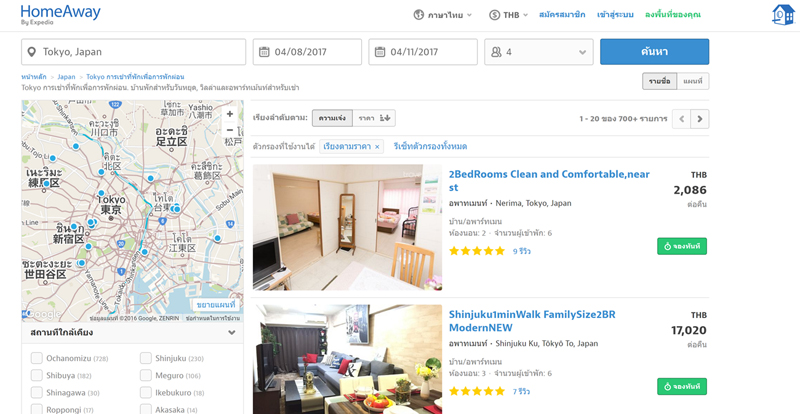Image resolution: width=800 pixels, height=414 pixels.
Task: Click the Tokyo, Japan destination field
Action: pos(133,52)
